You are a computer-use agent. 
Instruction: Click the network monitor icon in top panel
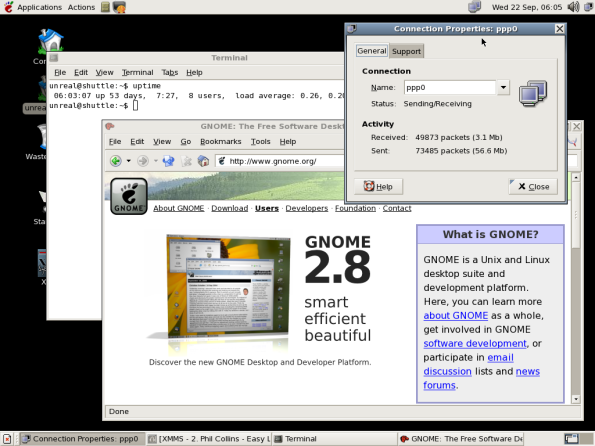474,7
